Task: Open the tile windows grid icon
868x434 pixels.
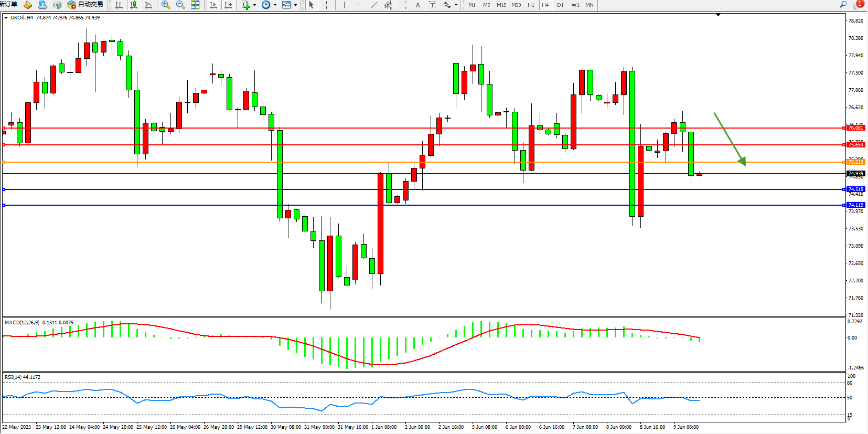Action: tap(195, 5)
